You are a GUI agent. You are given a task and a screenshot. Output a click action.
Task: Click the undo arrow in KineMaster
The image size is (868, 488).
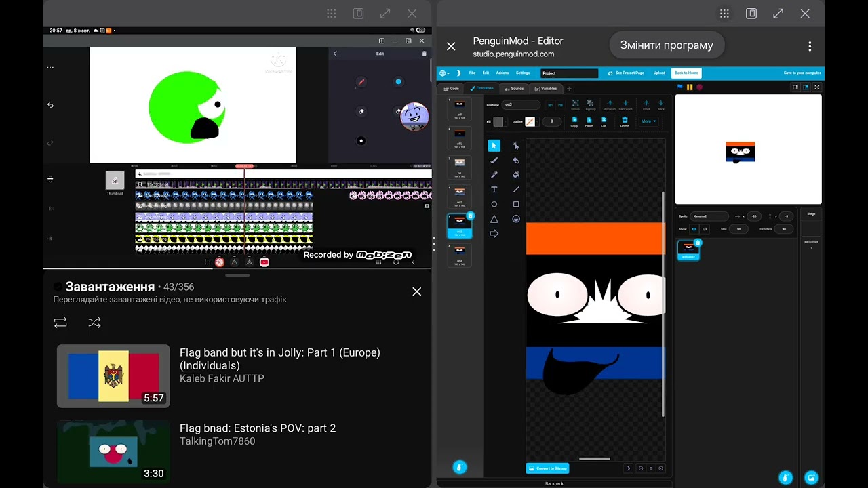point(50,105)
